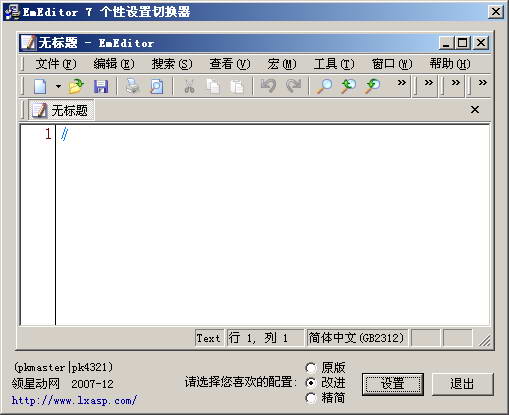
Task: Click the New file toolbar icon
Action: (40, 86)
